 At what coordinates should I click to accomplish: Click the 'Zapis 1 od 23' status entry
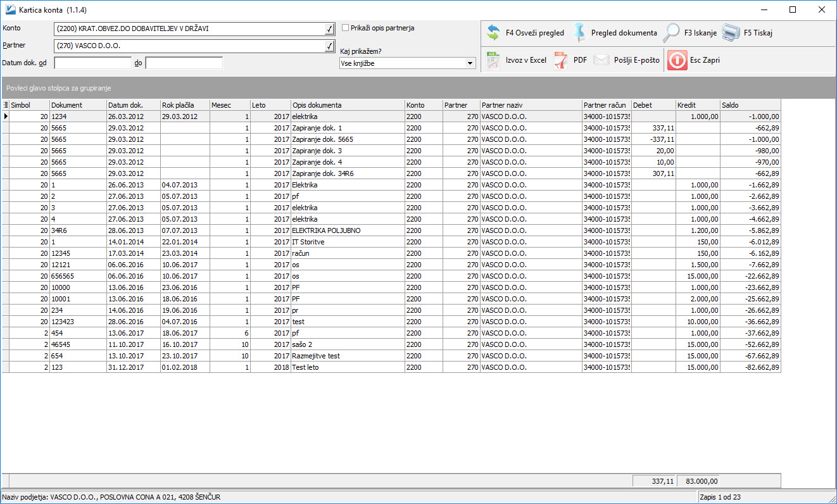point(721,497)
